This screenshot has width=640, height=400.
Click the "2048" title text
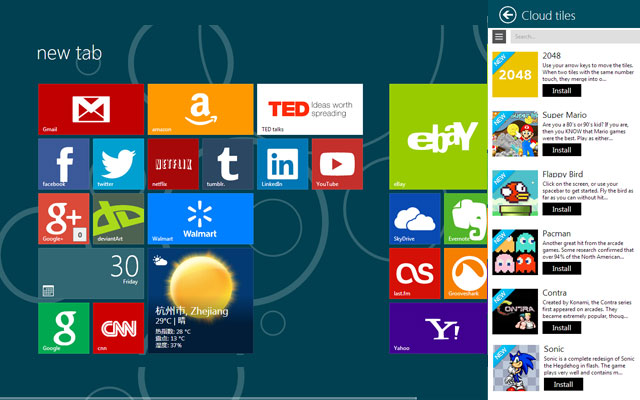[x=551, y=56]
